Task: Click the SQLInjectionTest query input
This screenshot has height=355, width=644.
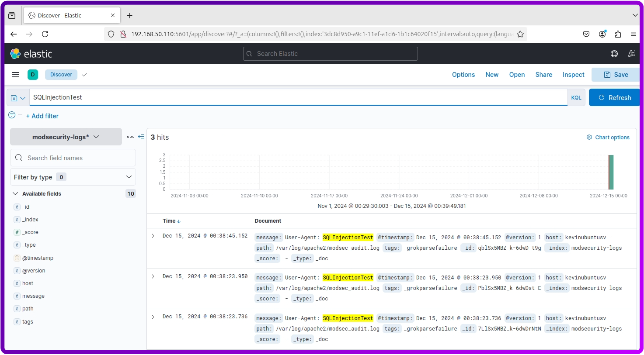Action: tap(298, 97)
